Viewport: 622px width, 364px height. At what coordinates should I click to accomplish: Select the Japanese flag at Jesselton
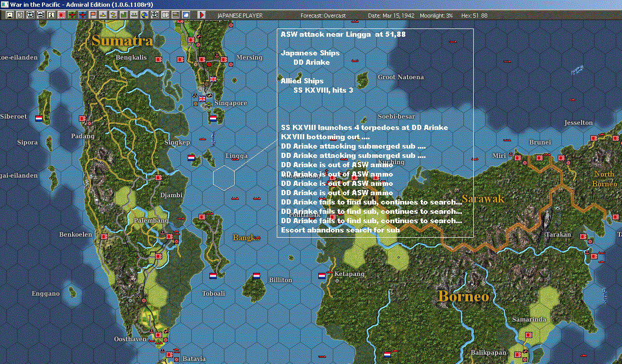tap(593, 138)
